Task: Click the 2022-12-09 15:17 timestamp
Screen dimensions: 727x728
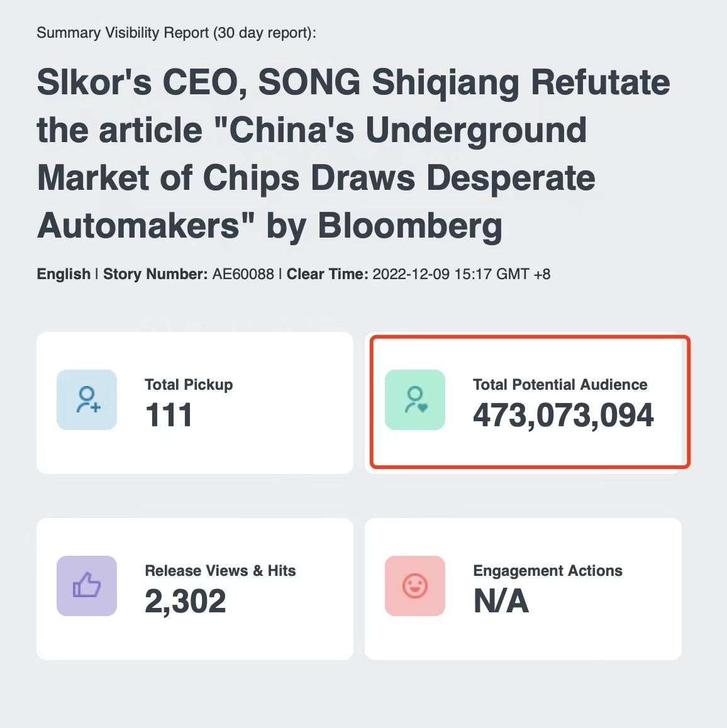Action: (461, 274)
